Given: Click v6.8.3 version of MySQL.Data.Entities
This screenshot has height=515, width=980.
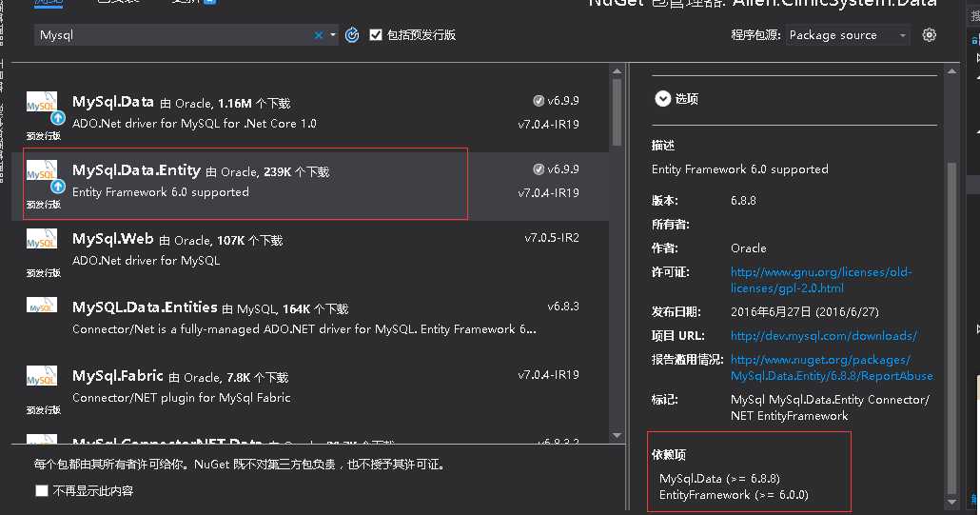Looking at the screenshot, I should 563,307.
